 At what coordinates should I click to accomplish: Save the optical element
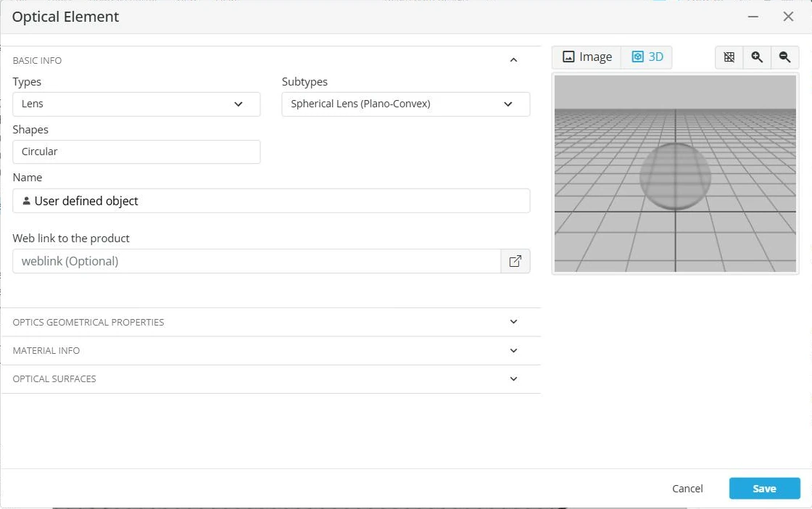point(764,488)
